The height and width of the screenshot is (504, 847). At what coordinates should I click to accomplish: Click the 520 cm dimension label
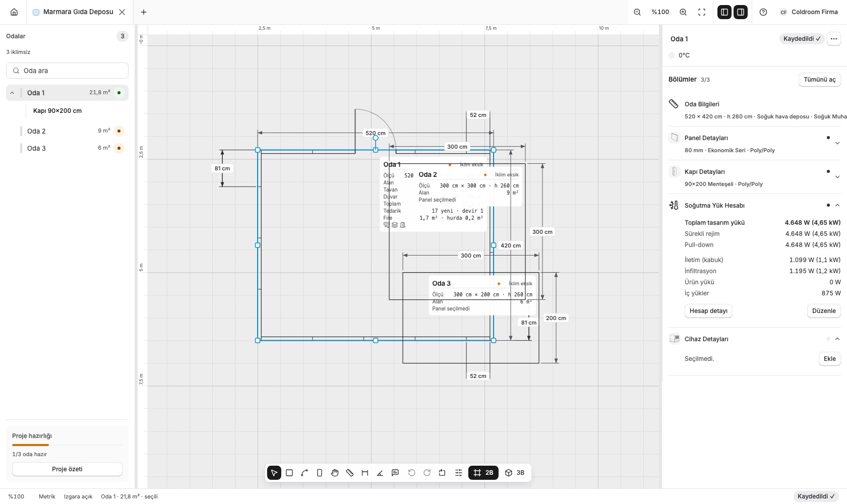[376, 133]
